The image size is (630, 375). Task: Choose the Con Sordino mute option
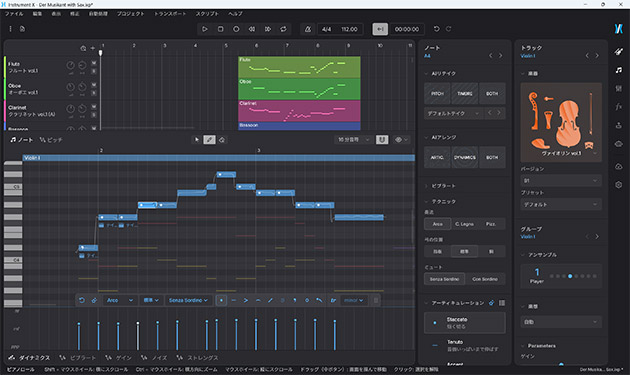pos(485,279)
